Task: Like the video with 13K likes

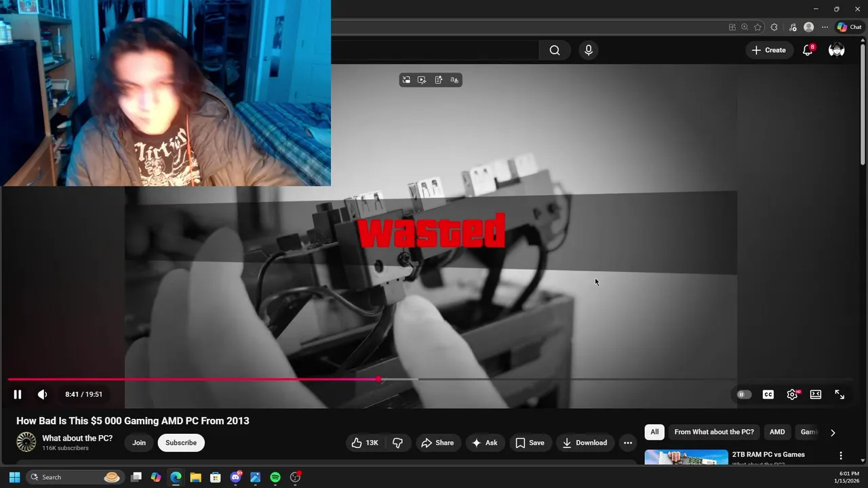Action: point(365,443)
